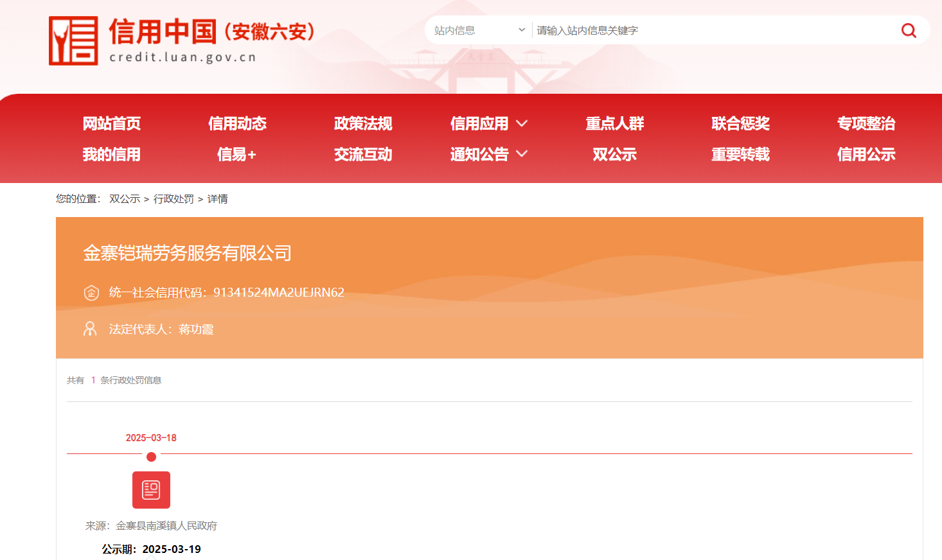Click the 行政处罚 breadcrumb link
This screenshot has height=560, width=942.
point(173,199)
